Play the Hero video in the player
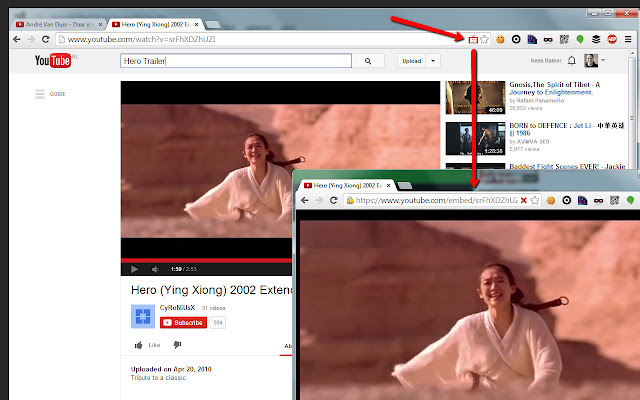The width and height of the screenshot is (640, 400). [134, 269]
